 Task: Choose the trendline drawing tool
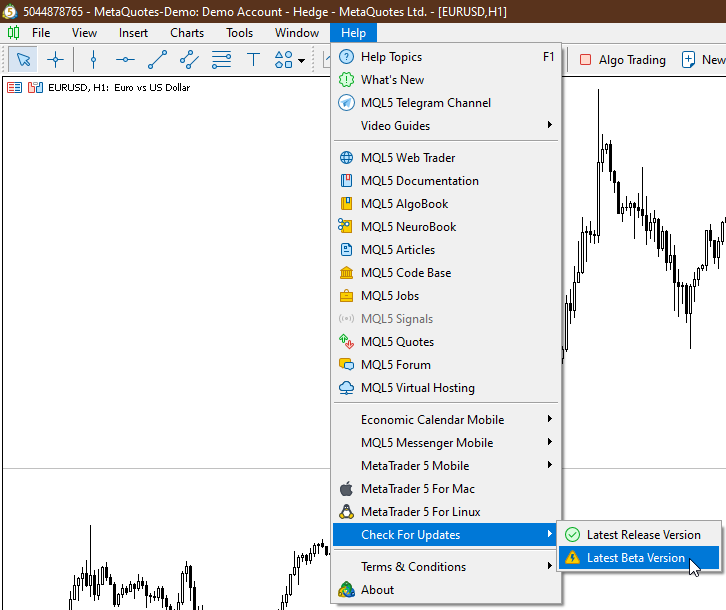(x=157, y=60)
